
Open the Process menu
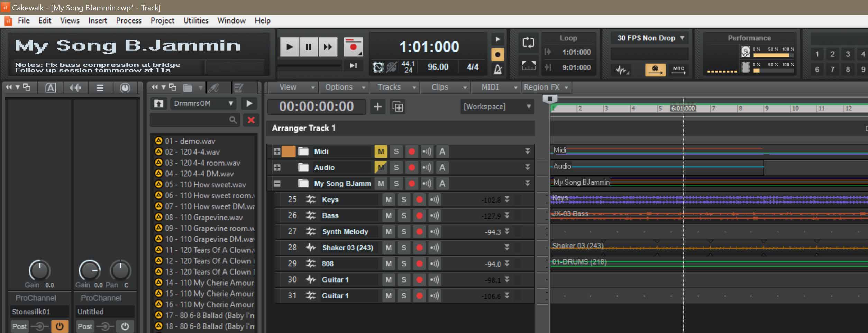[x=129, y=20]
